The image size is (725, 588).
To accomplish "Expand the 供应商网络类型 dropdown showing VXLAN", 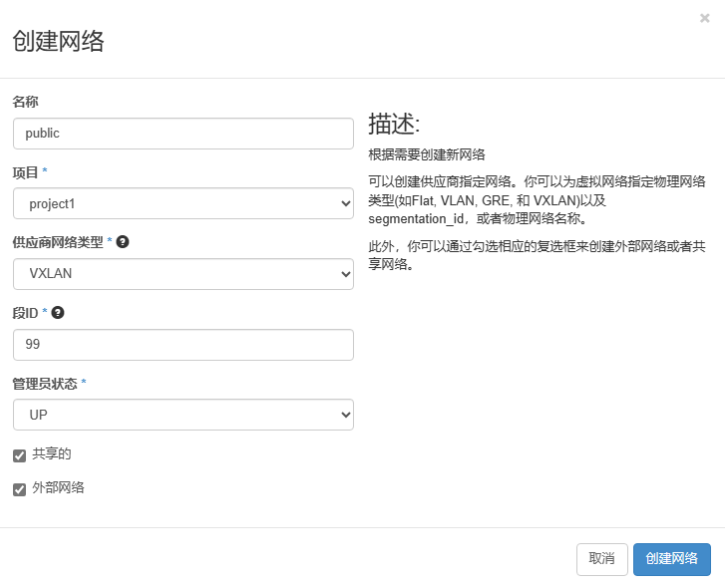I will pyautogui.click(x=183, y=274).
